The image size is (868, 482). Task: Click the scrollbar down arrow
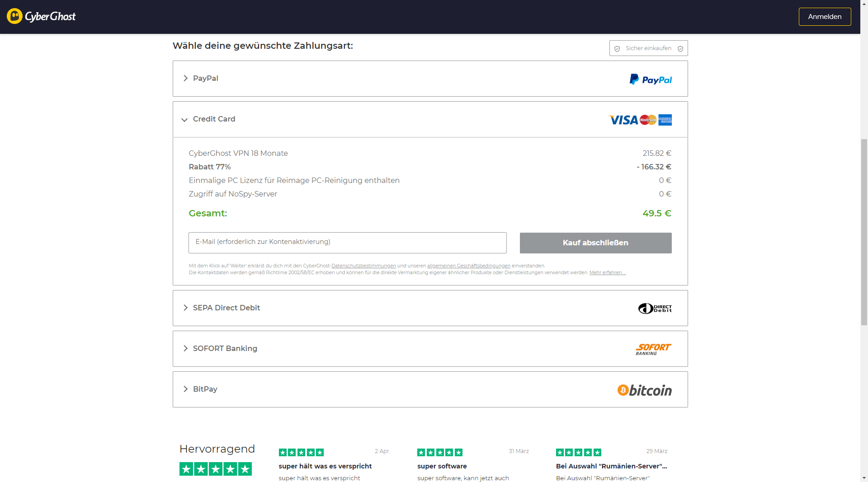864,478
